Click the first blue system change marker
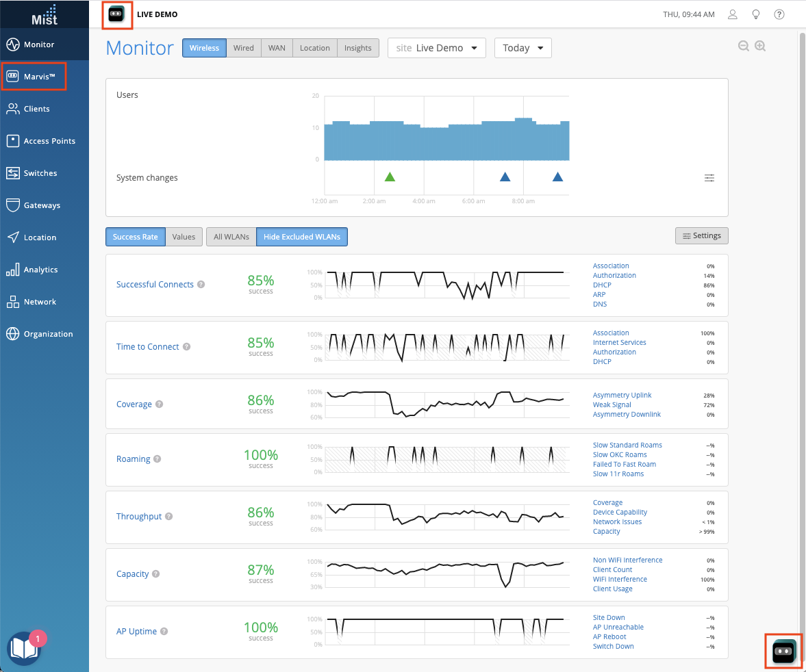 click(x=505, y=177)
